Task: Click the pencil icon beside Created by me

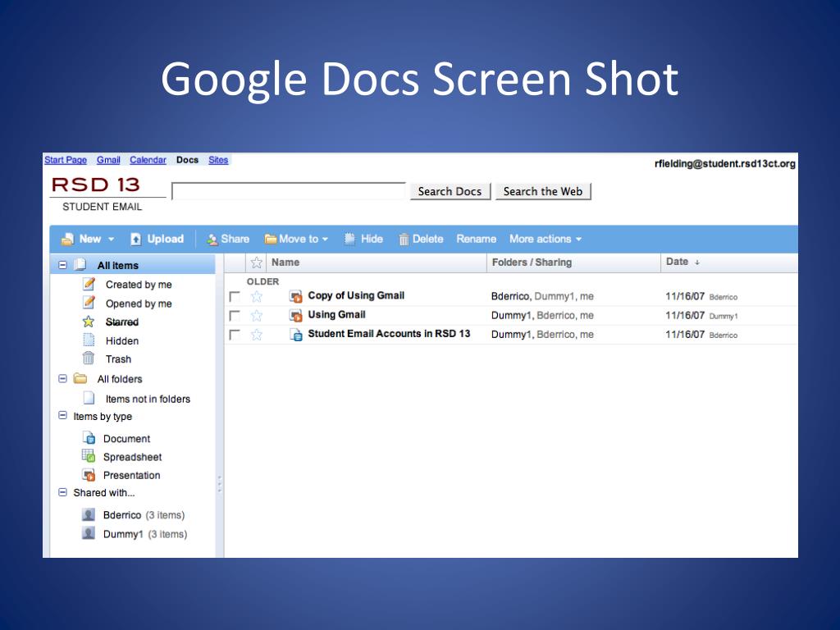Action: point(89,284)
